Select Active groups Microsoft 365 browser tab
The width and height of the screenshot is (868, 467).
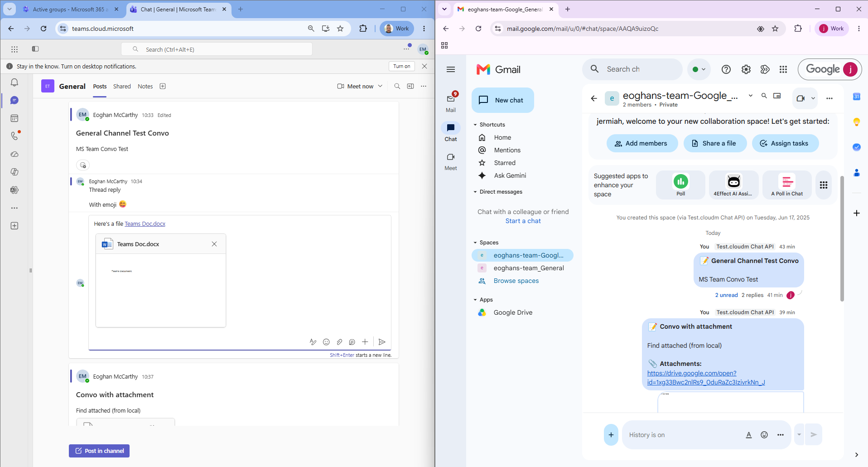coord(71,9)
